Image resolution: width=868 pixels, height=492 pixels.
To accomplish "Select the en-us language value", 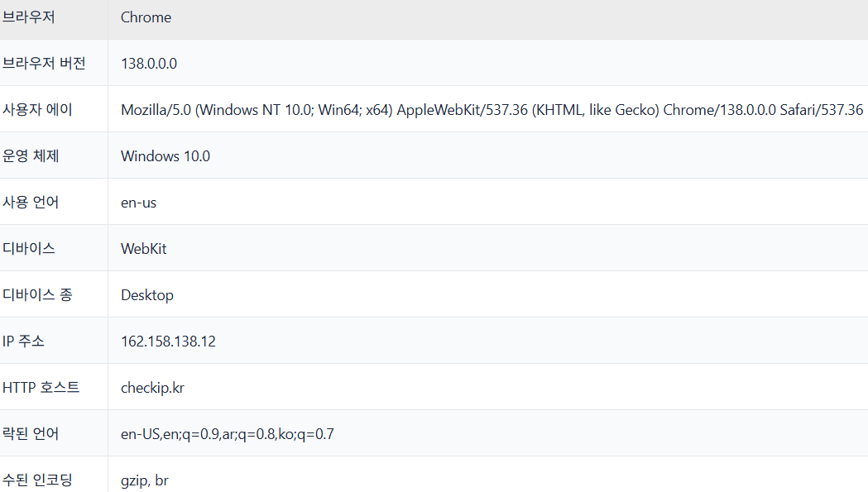I will [x=138, y=203].
